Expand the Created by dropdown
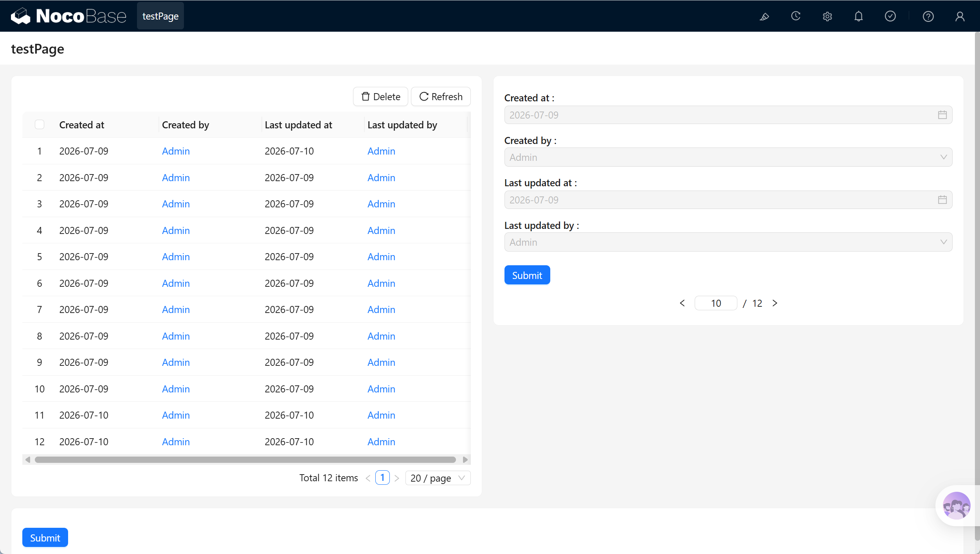 (728, 157)
